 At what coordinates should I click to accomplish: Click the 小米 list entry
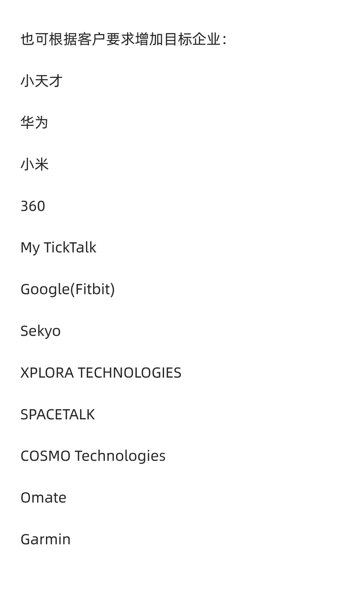34,164
